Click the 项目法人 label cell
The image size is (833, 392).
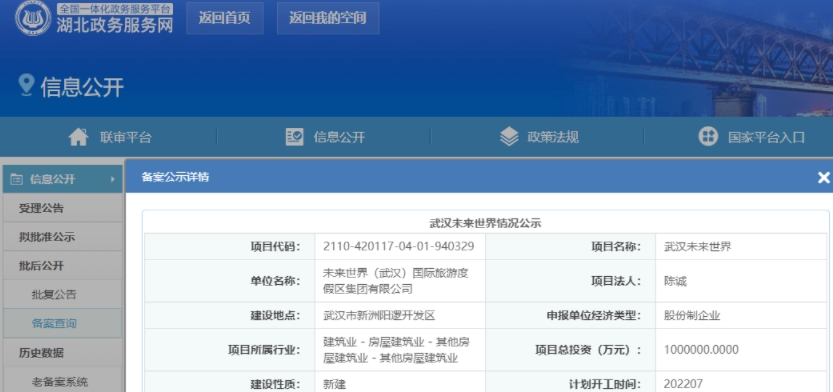[x=571, y=281]
